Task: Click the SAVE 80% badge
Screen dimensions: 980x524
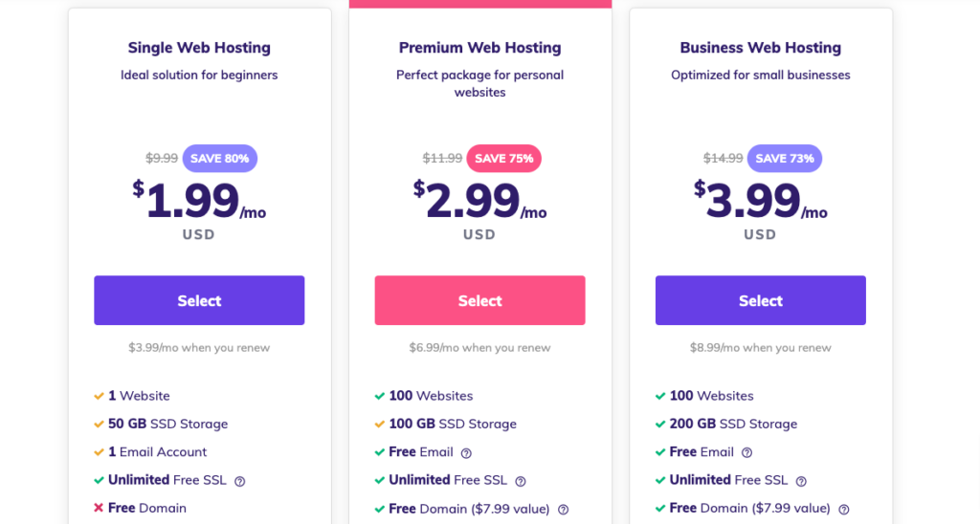Action: [220, 159]
